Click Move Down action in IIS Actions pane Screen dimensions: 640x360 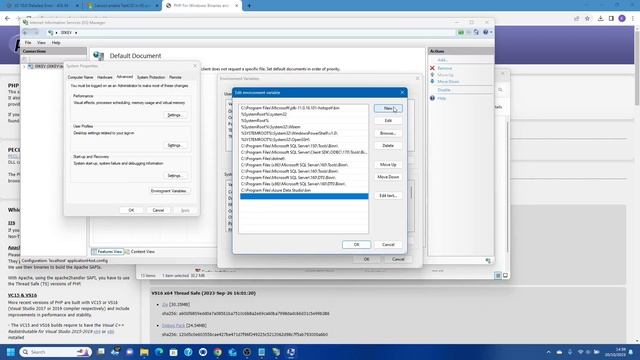point(448,82)
